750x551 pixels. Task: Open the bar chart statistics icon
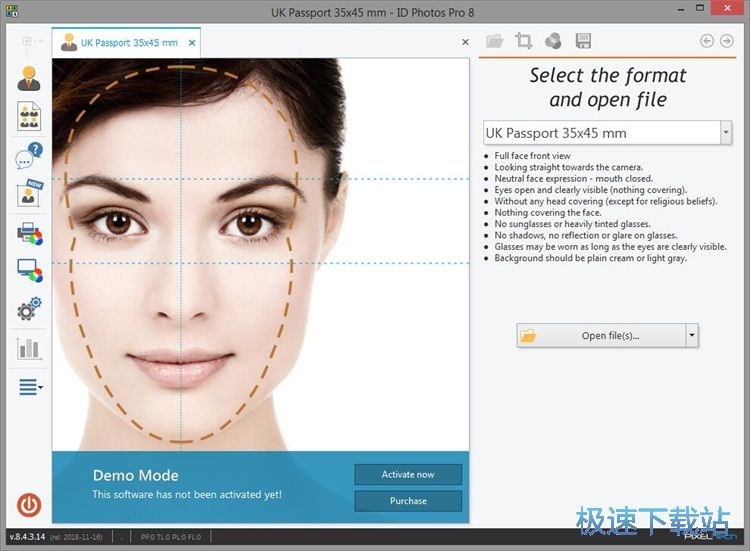[29, 348]
